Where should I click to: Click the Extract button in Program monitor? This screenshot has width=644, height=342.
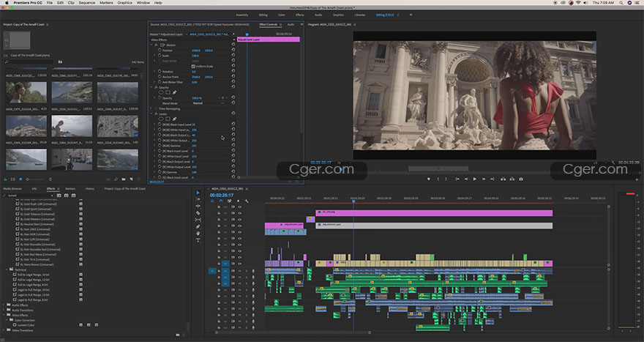pyautogui.click(x=512, y=179)
